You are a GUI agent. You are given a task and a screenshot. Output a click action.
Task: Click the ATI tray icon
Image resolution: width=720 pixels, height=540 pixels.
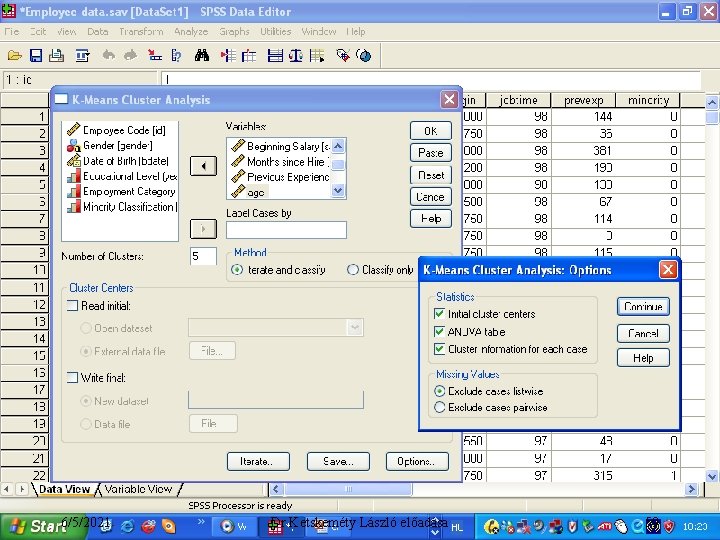click(605, 526)
